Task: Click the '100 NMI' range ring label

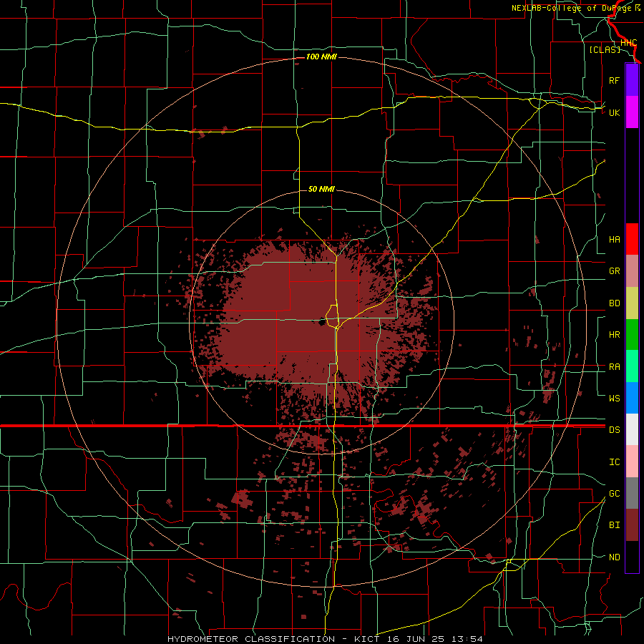Action: point(321,57)
